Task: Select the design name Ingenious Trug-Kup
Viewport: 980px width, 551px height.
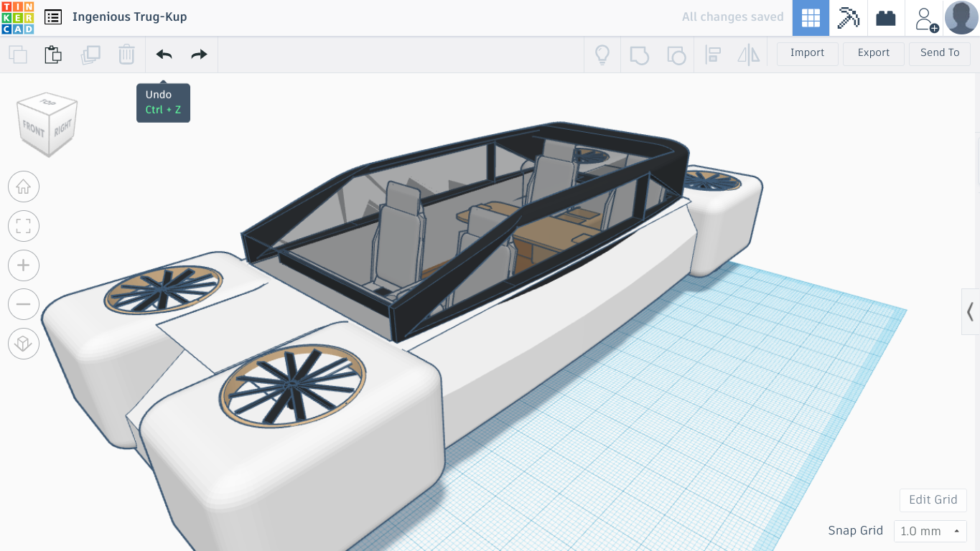Action: [x=129, y=17]
